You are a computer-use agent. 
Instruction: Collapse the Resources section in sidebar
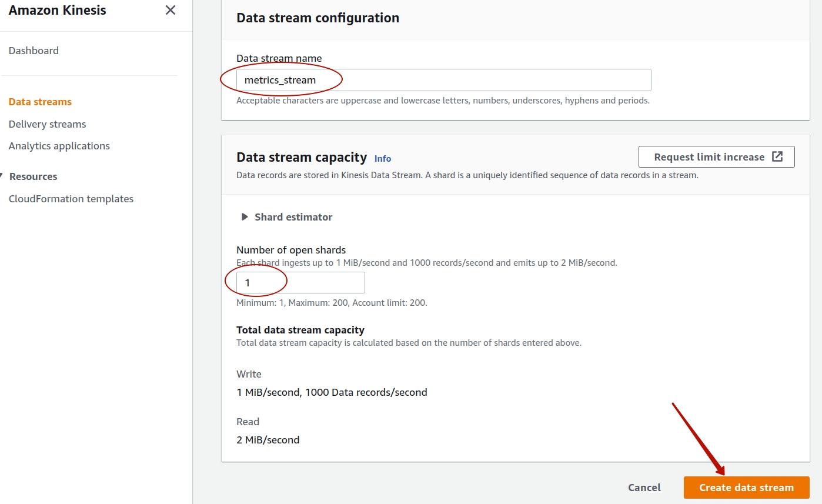tap(2, 176)
